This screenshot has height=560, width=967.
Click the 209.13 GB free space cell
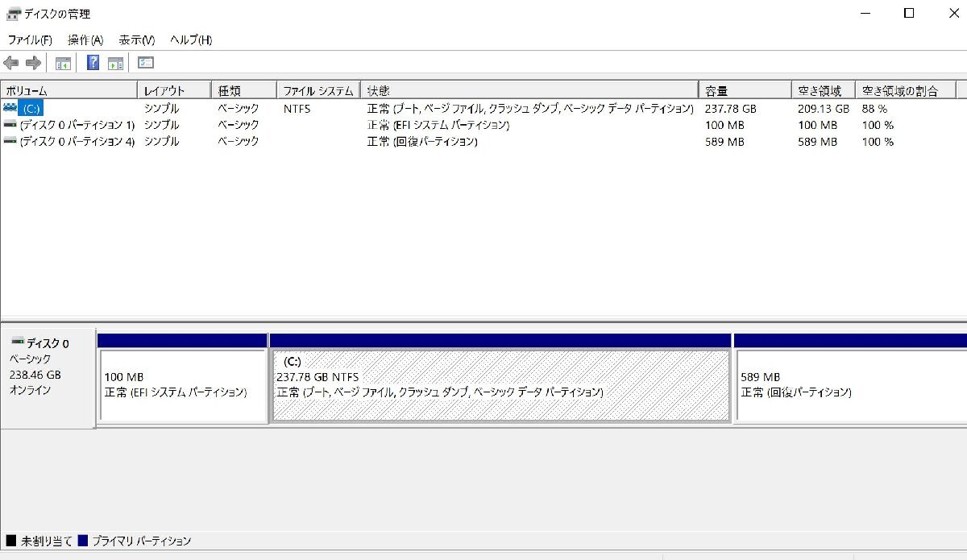[x=824, y=108]
